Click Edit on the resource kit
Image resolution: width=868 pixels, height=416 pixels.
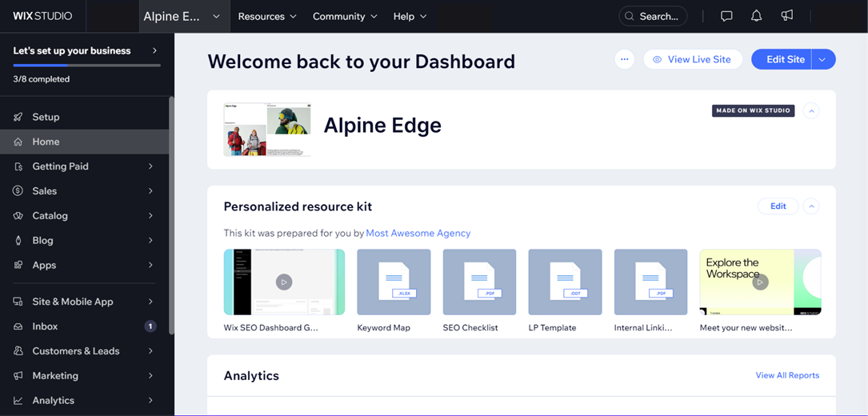[x=778, y=206]
